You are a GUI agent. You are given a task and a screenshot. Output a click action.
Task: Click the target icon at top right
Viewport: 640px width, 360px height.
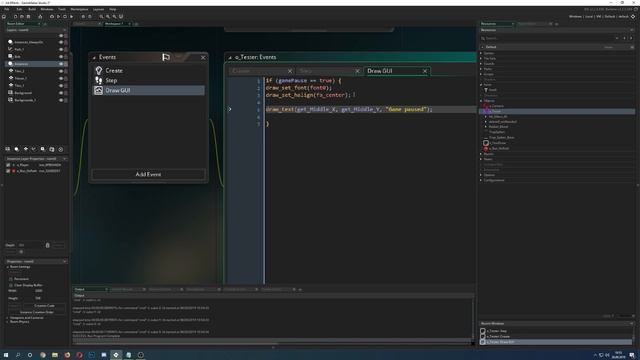pyautogui.click(x=633, y=17)
